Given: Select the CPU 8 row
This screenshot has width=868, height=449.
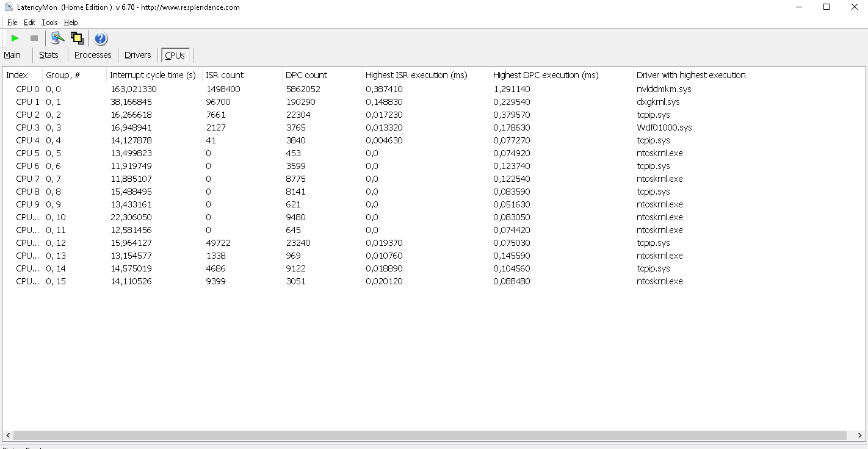Looking at the screenshot, I should [x=433, y=192].
